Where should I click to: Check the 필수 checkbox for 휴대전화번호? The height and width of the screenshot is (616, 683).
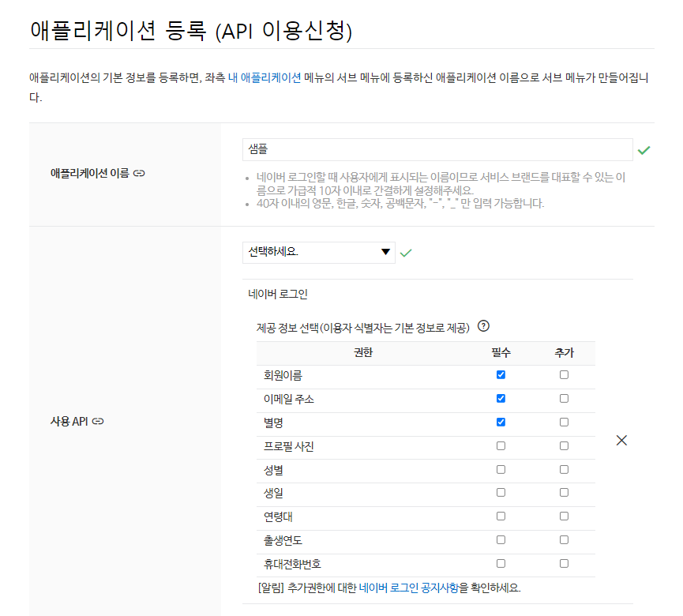coord(501,563)
